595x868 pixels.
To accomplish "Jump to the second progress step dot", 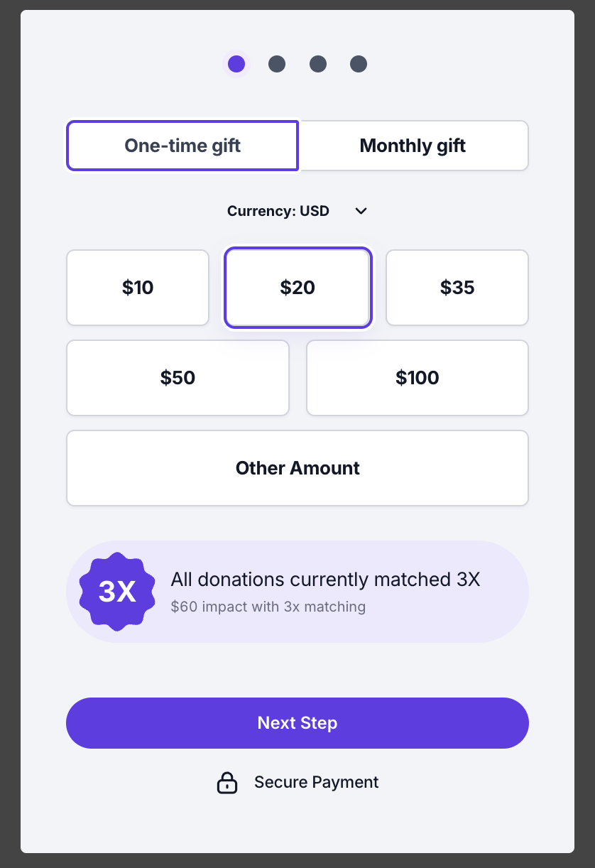I will (x=277, y=65).
